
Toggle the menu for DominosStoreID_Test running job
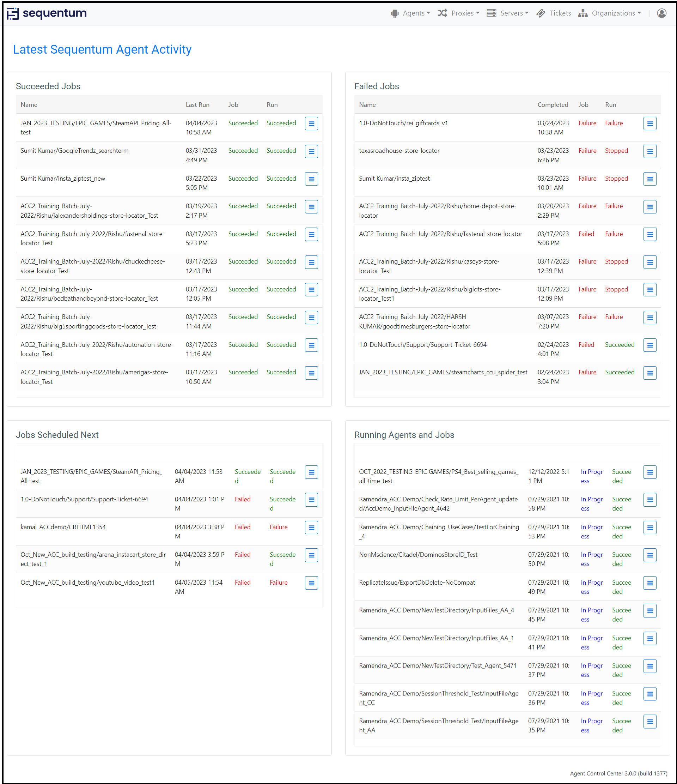coord(650,555)
